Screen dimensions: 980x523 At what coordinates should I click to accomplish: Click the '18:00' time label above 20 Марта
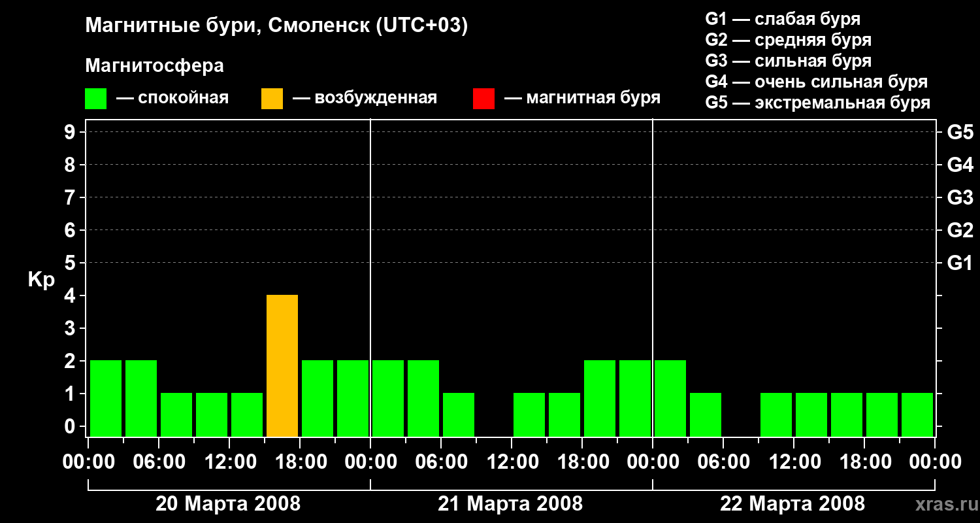[x=300, y=462]
